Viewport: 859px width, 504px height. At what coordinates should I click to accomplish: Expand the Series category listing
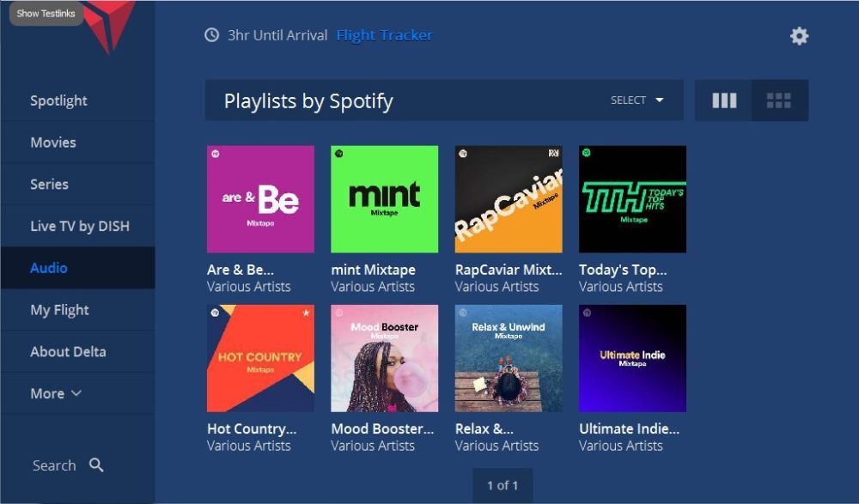tap(47, 184)
